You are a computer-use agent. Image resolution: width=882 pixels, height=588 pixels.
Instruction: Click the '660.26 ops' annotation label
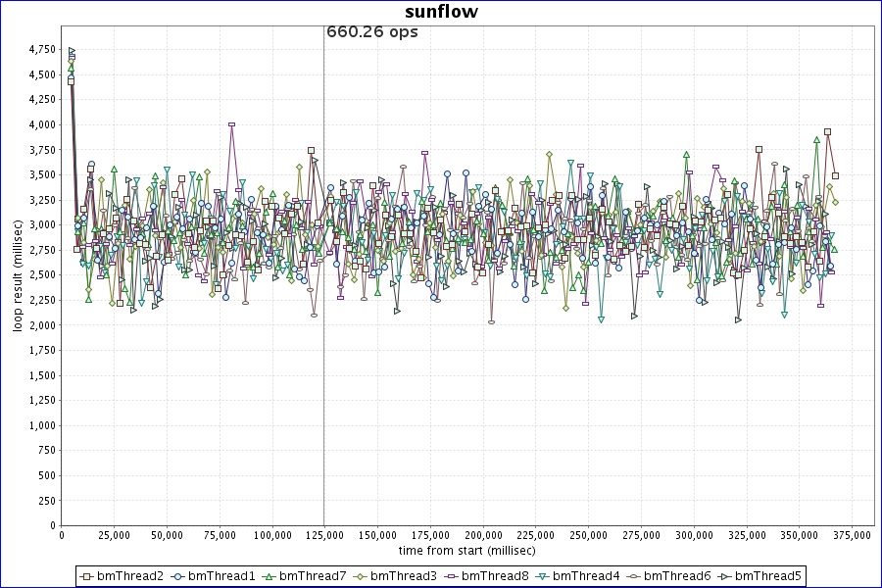pyautogui.click(x=371, y=32)
